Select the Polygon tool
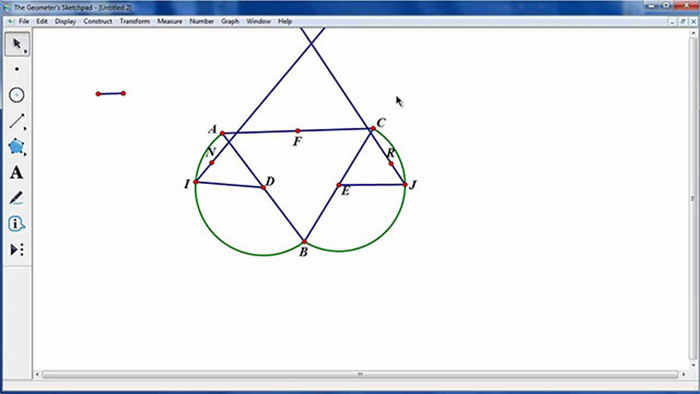The image size is (700, 394). [x=17, y=147]
